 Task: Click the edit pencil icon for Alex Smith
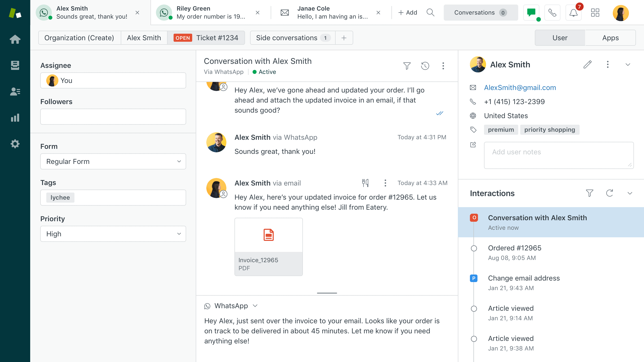pyautogui.click(x=587, y=64)
